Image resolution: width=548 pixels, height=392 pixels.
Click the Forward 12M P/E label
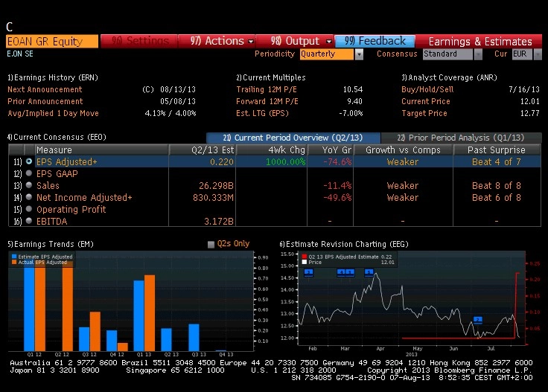pos(267,101)
